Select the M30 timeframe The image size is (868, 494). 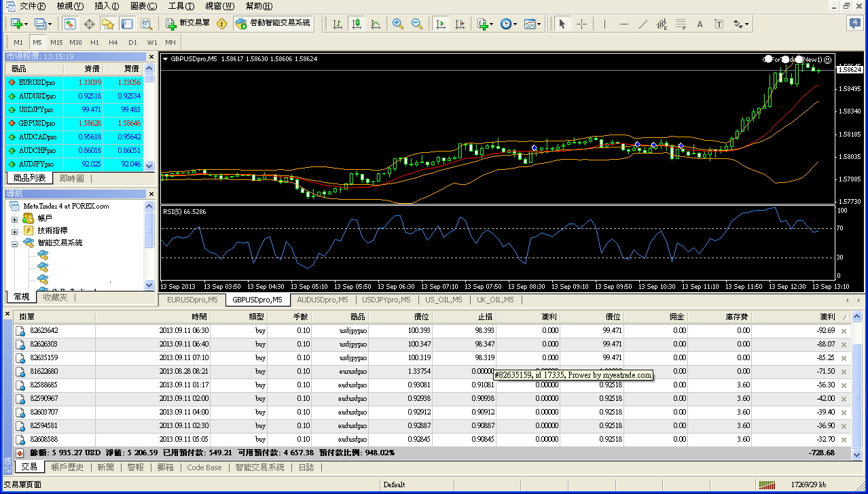pyautogui.click(x=75, y=42)
